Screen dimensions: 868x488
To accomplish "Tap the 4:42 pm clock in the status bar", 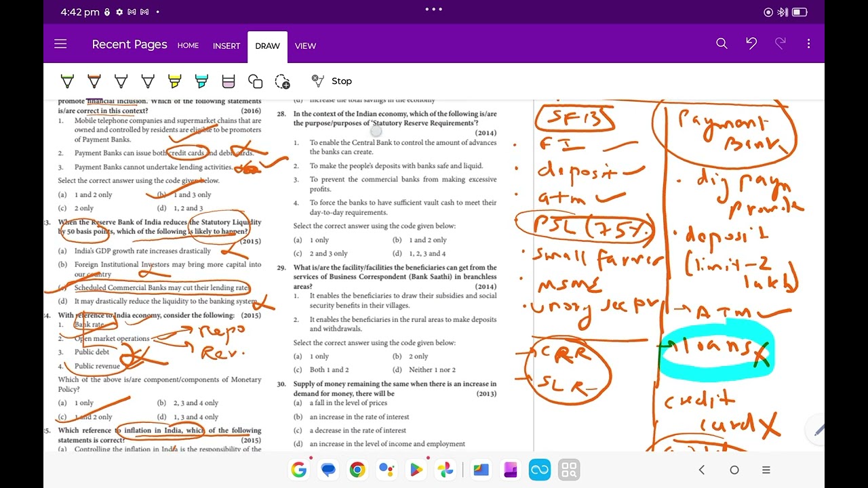I will pos(80,12).
